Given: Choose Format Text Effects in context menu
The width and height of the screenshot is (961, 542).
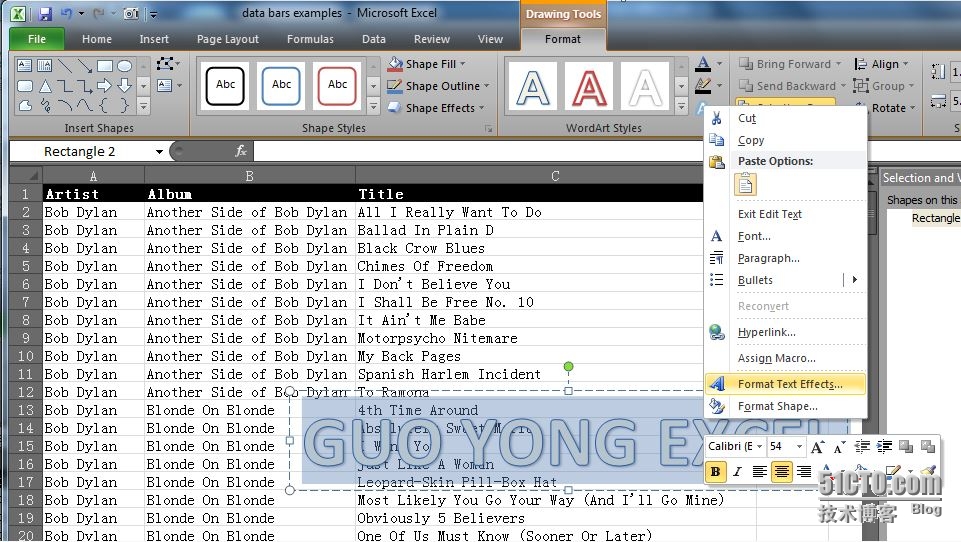Looking at the screenshot, I should coord(786,384).
